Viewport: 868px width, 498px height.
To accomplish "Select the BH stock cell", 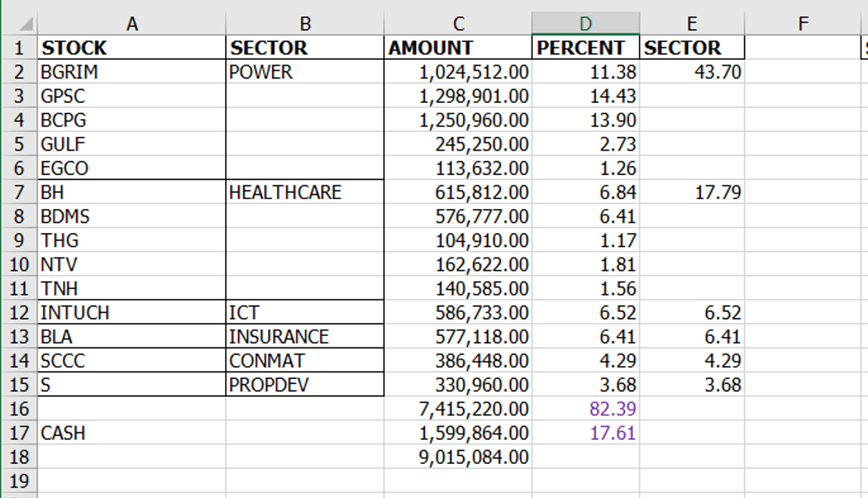I will pyautogui.click(x=132, y=193).
